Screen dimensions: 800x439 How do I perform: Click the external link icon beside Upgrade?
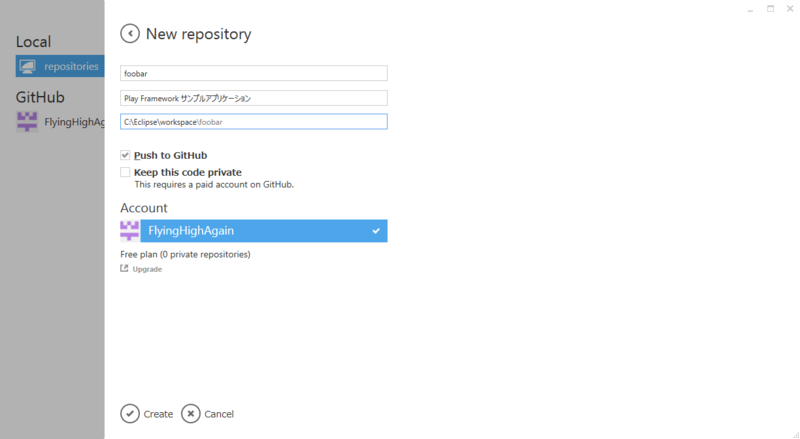tap(124, 269)
